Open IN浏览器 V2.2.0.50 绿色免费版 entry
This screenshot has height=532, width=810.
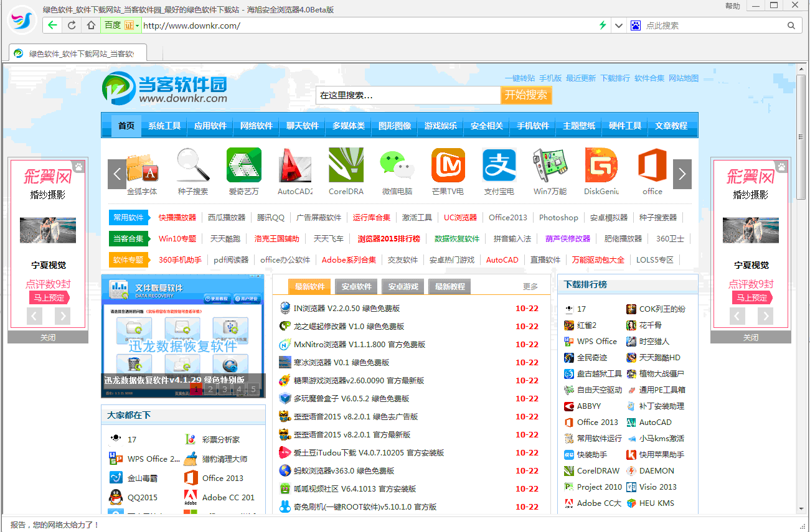coord(347,309)
